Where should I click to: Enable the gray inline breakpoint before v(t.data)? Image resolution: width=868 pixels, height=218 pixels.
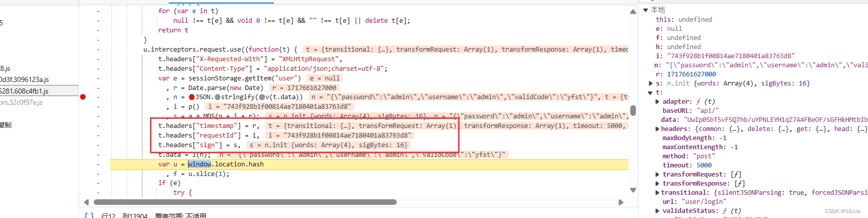point(261,97)
